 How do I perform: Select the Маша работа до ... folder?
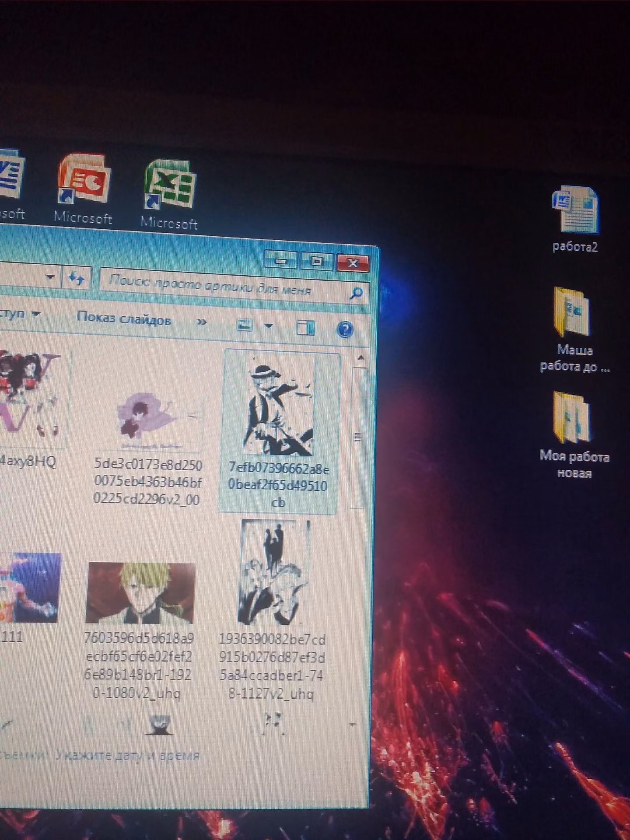click(x=574, y=330)
